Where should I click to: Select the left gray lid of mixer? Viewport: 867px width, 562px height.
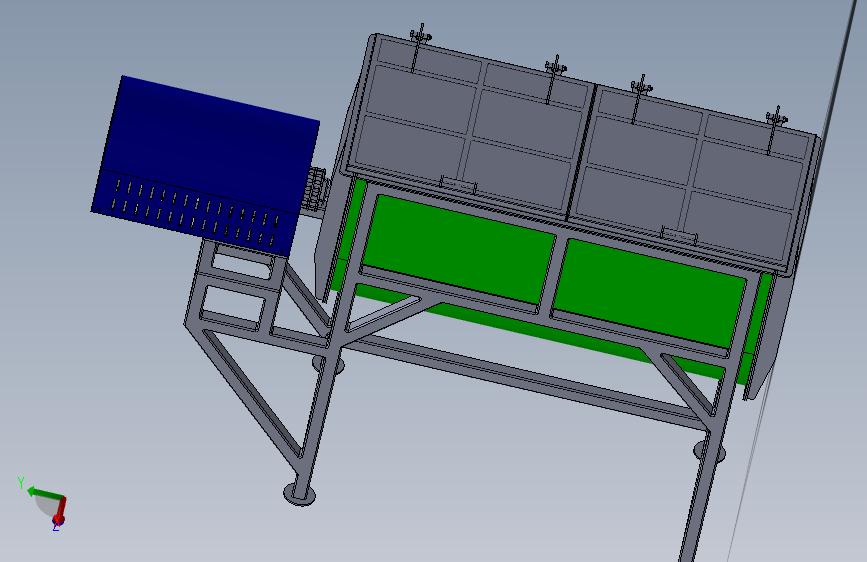coord(469,129)
